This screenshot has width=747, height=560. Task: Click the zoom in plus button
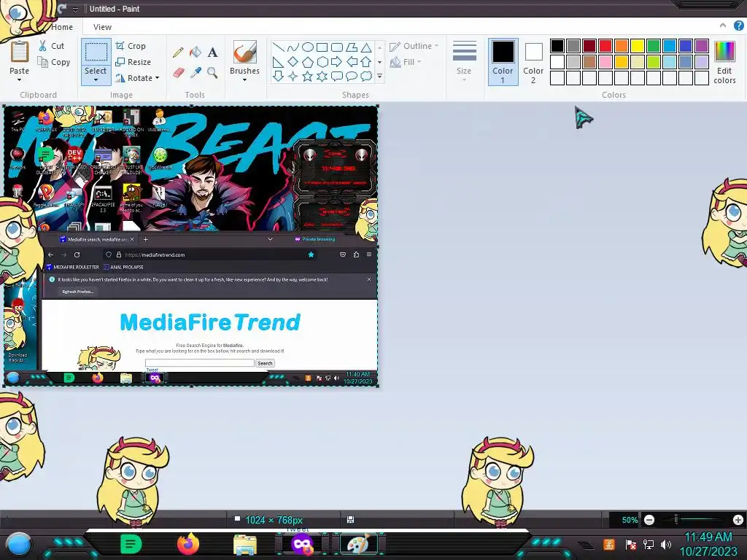738,520
